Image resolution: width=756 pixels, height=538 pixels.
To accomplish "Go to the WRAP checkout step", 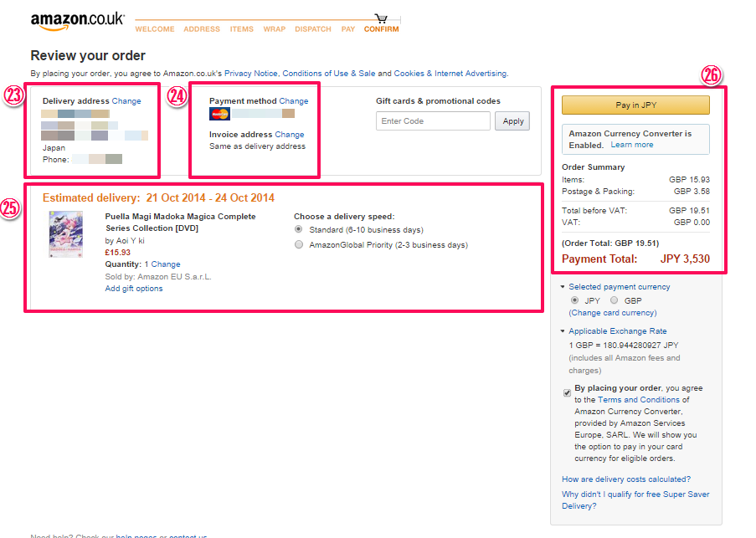I will click(x=275, y=29).
